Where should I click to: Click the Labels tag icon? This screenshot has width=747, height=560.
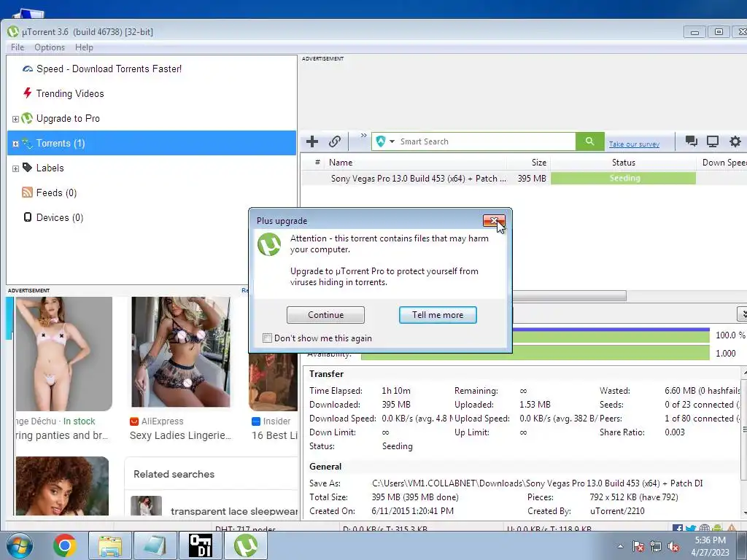[28, 168]
